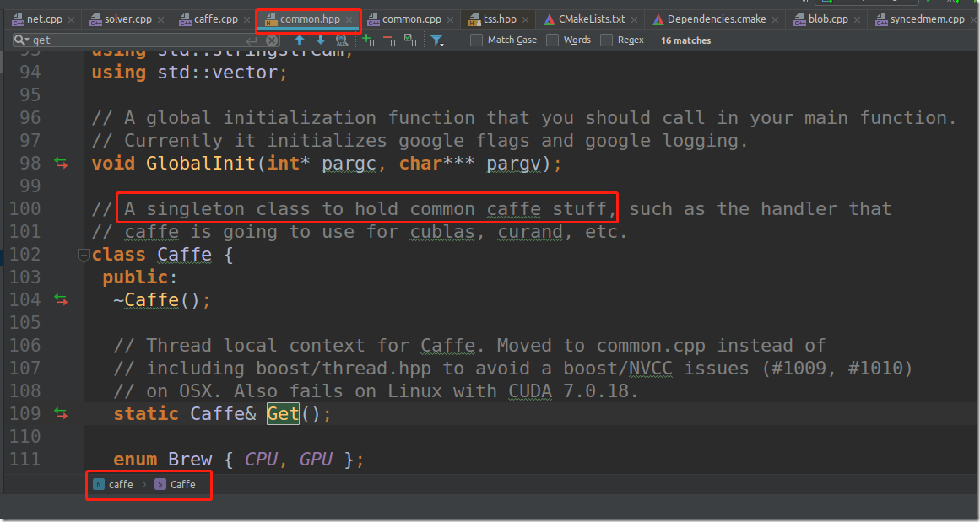Click the GPU enum value
This screenshot has height=522, width=980.
[316, 459]
